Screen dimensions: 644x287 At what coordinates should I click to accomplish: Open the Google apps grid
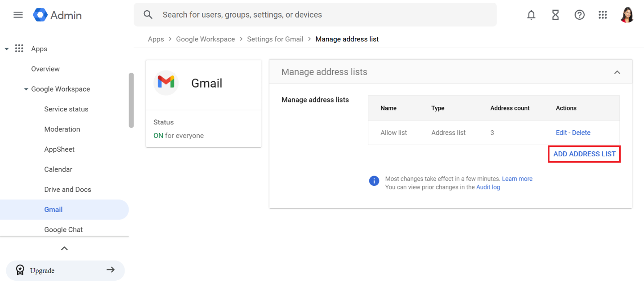[x=603, y=15]
